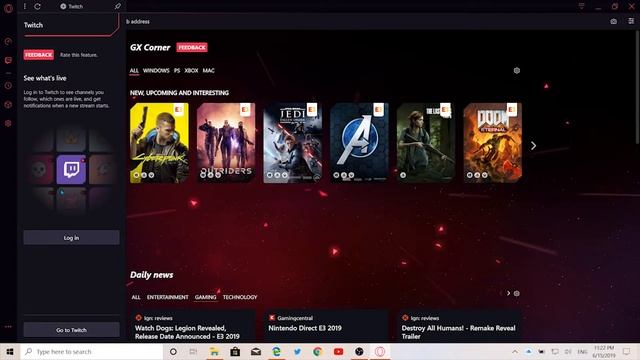Open the Outriders game card
The height and width of the screenshot is (360, 640).
tap(226, 143)
